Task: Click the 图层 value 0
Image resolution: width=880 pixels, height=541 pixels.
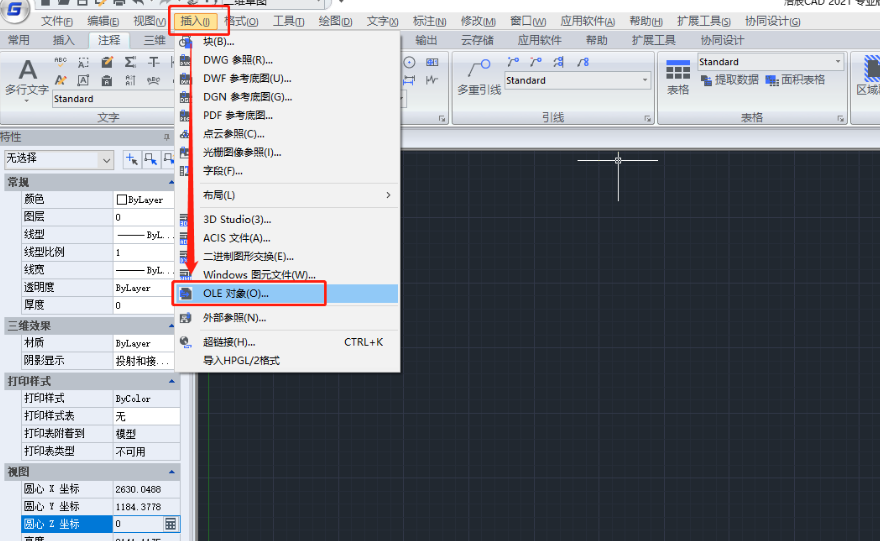Action: [144, 217]
